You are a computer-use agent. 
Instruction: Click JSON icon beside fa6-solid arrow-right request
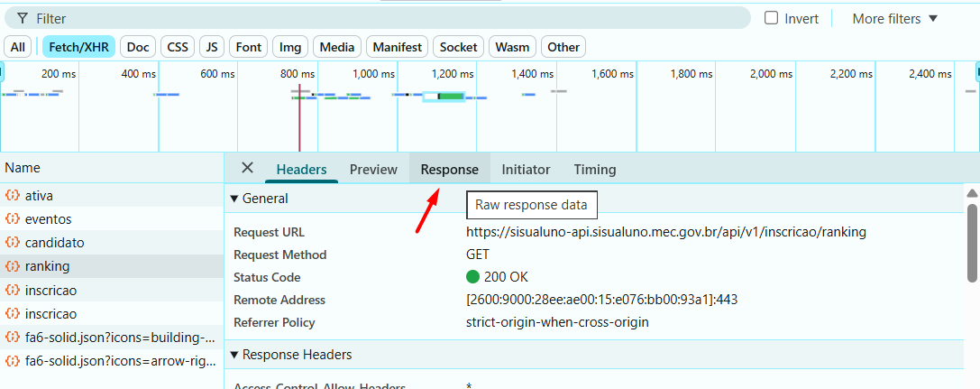(13, 362)
